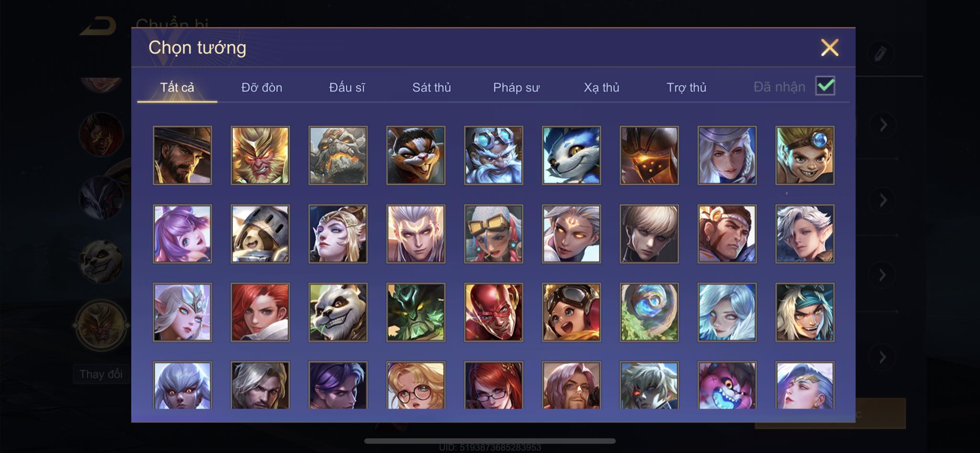Choose the blonde girl with round glasses
Screen dimensions: 980x453
point(416,385)
